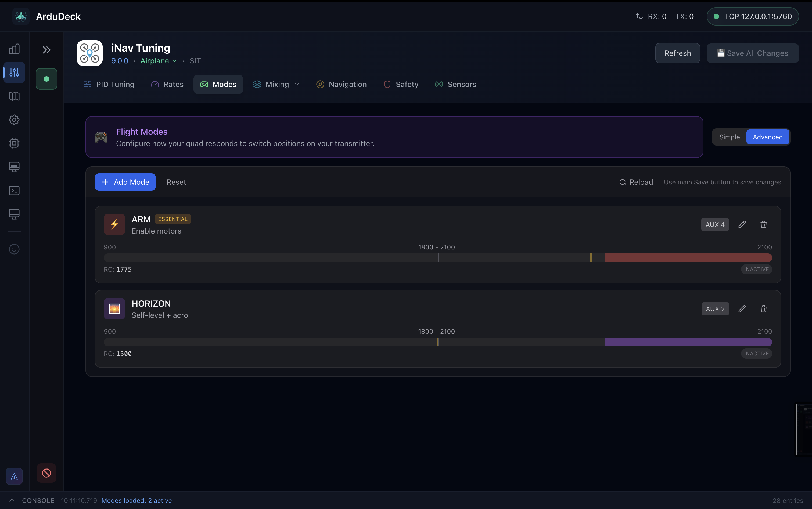The height and width of the screenshot is (509, 812).
Task: Click the HORIZON sunrise icon
Action: pyautogui.click(x=114, y=309)
